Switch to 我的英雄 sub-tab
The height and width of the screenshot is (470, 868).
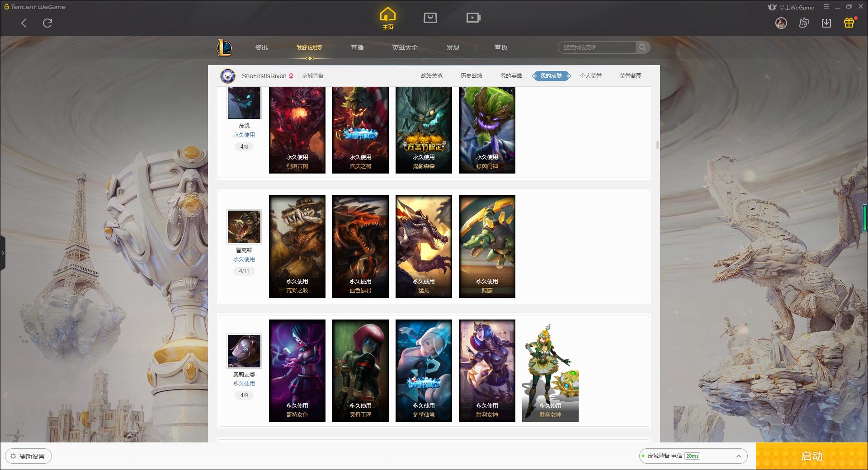pos(511,76)
